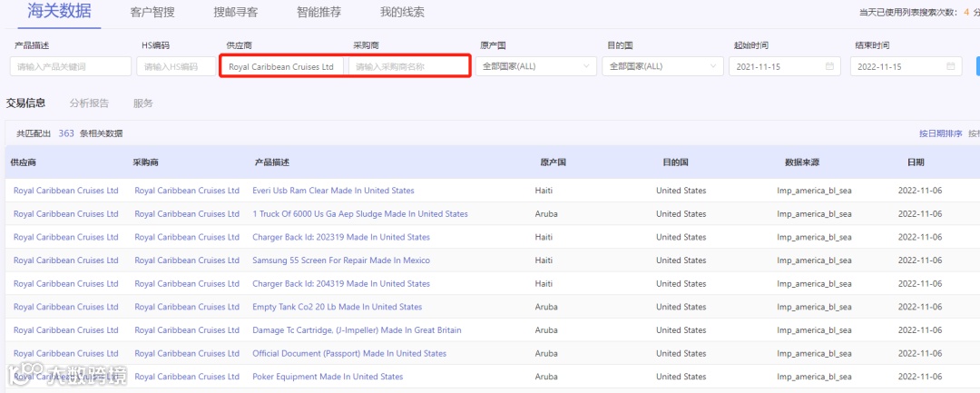Open product link Everi Usb Ram Clear
The image size is (980, 393).
(x=333, y=191)
